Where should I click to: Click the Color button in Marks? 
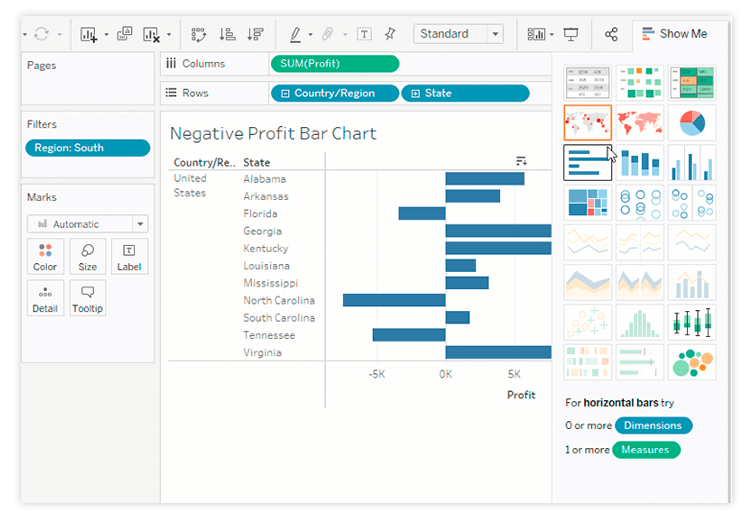tap(45, 257)
